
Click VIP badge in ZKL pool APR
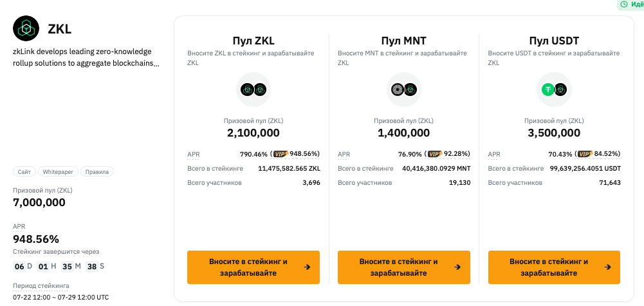281,154
